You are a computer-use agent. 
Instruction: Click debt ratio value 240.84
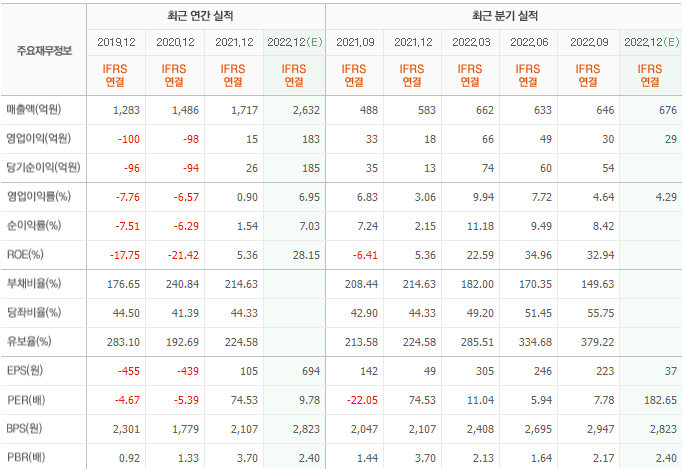[182, 284]
